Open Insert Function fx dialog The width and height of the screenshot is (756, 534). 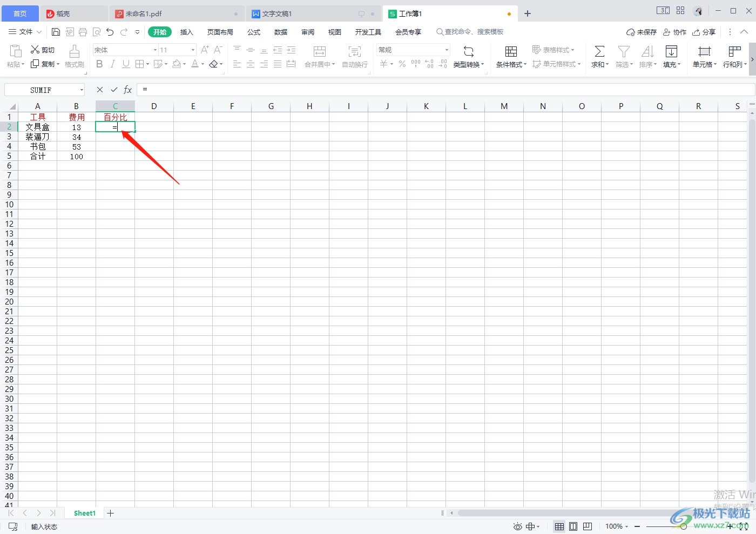[128, 90]
